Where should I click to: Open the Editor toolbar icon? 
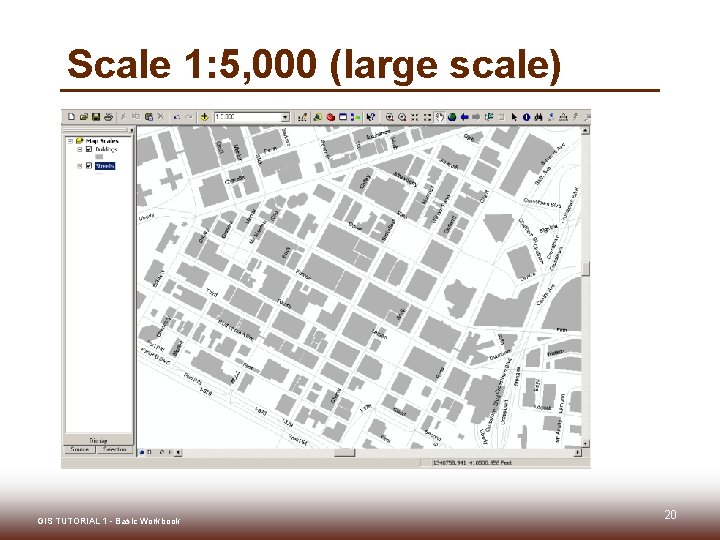(x=302, y=117)
